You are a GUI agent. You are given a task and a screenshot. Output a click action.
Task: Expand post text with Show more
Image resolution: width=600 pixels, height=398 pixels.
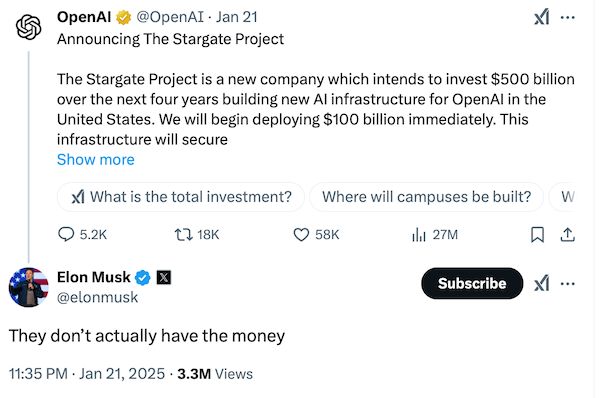point(96,160)
